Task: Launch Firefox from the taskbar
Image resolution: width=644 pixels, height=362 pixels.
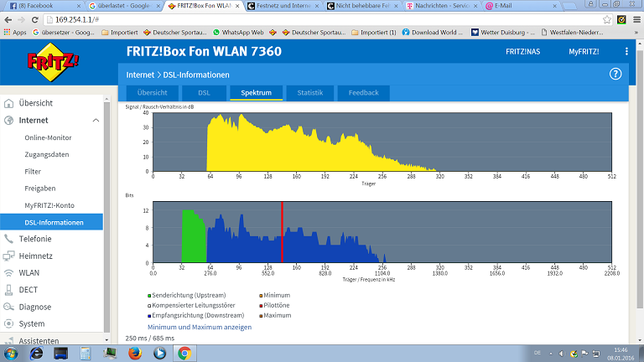Action: point(135,353)
